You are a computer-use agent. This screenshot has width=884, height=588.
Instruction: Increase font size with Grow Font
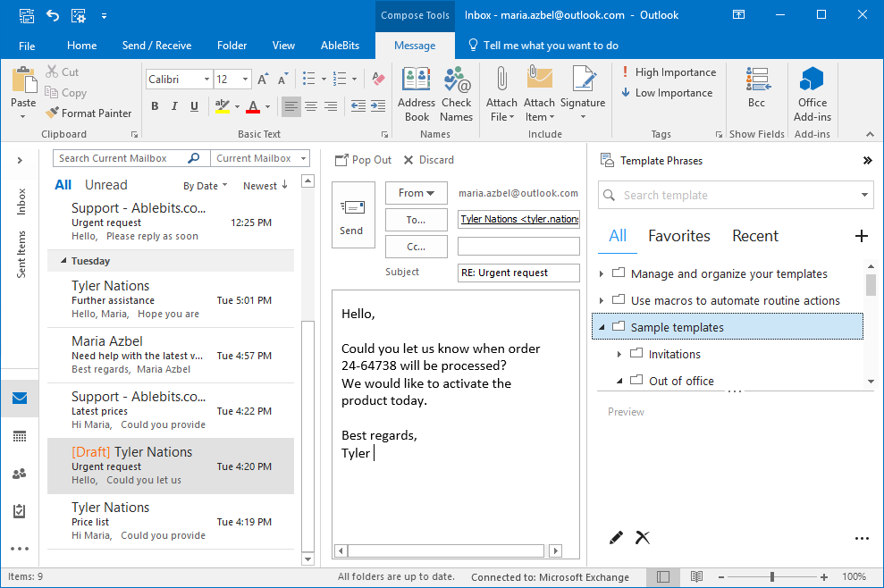pyautogui.click(x=263, y=80)
